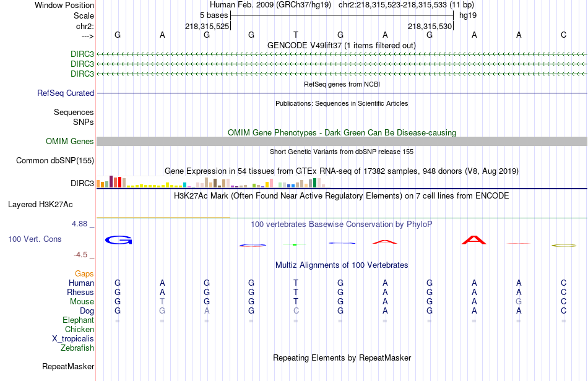Click the RefSeq Curated track label

[66, 93]
